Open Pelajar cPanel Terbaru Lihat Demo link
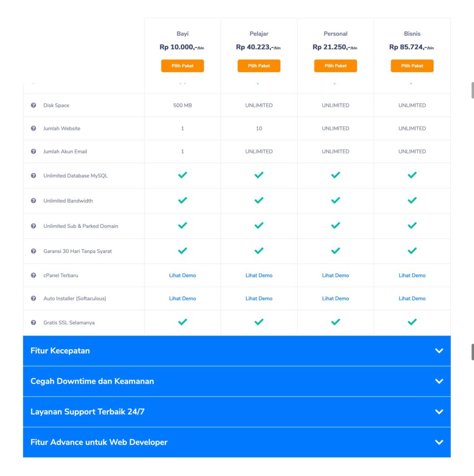Viewport: 474px width, 476px height. 259,275
